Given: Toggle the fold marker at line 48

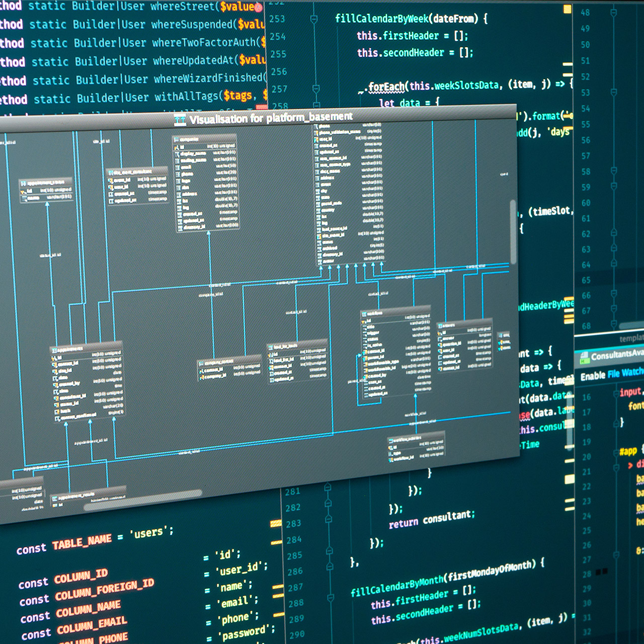Looking at the screenshot, I should [613, 13].
